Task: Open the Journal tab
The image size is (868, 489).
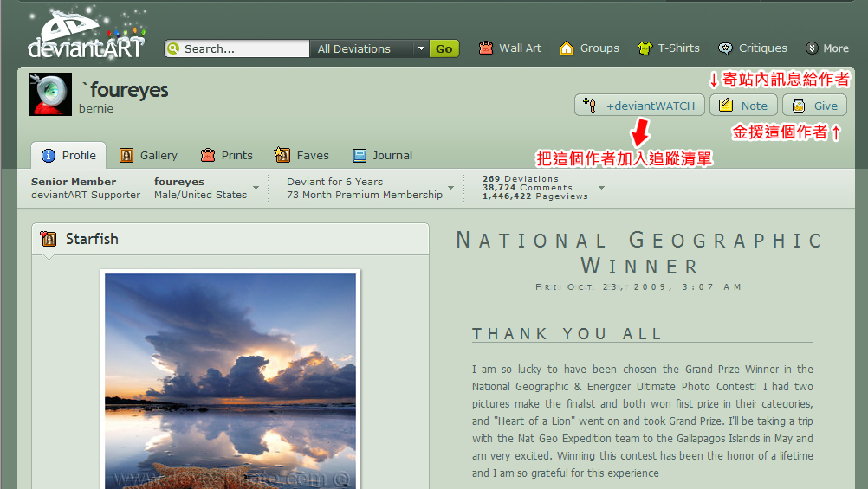Action: (383, 156)
